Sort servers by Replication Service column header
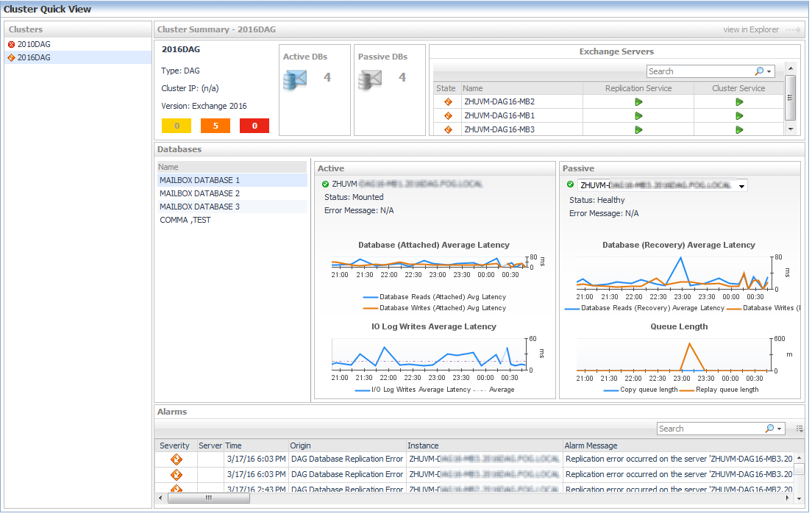 pos(638,88)
